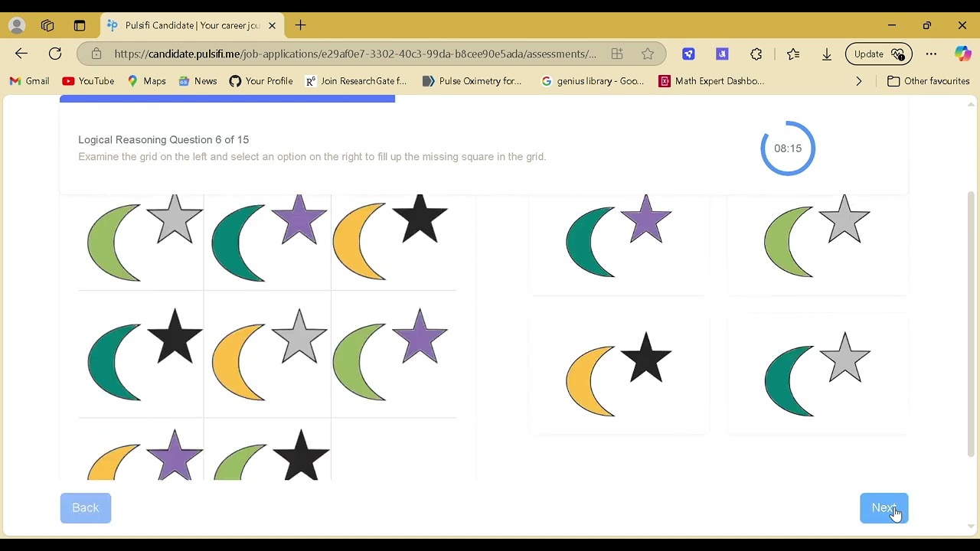The image size is (980, 551).
Task: Expand the hidden bookmarks chevron
Action: click(859, 81)
